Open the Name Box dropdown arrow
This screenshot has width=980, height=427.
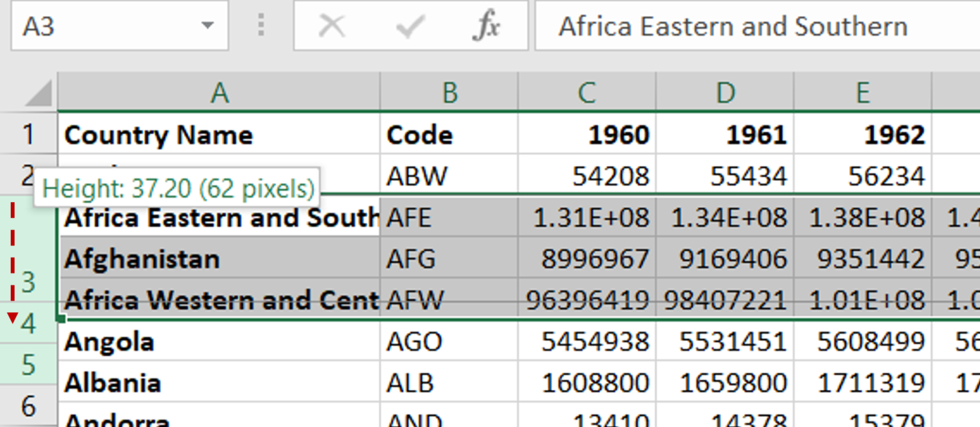pos(207,26)
